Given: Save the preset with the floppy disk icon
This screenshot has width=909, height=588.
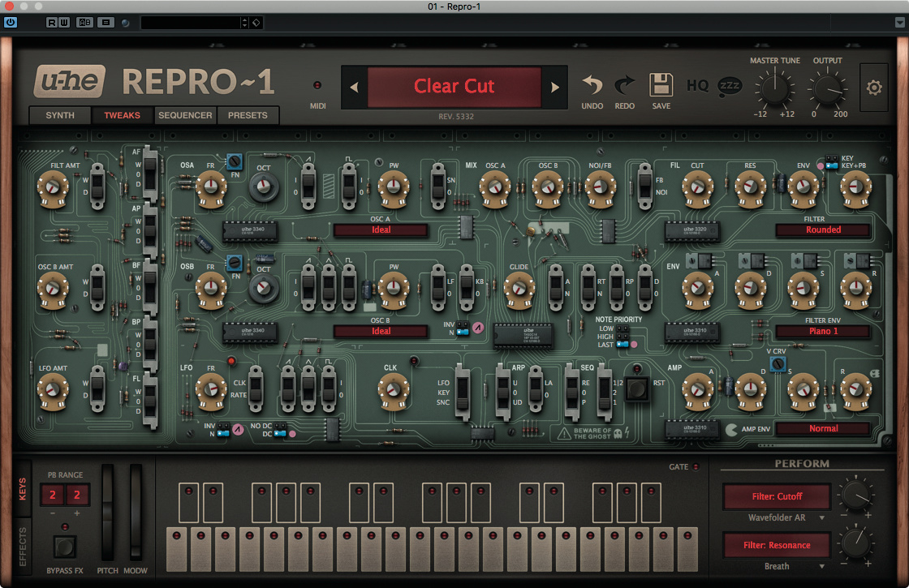Looking at the screenshot, I should (661, 85).
